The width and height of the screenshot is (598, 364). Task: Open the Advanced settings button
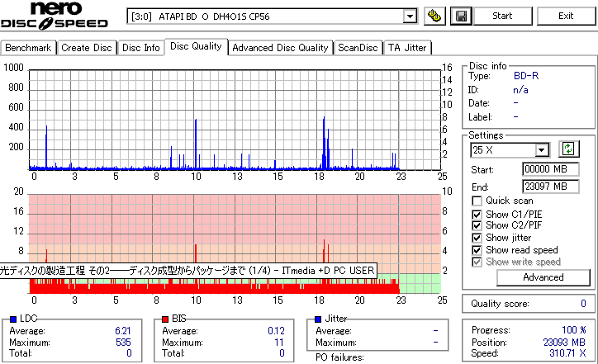(543, 277)
